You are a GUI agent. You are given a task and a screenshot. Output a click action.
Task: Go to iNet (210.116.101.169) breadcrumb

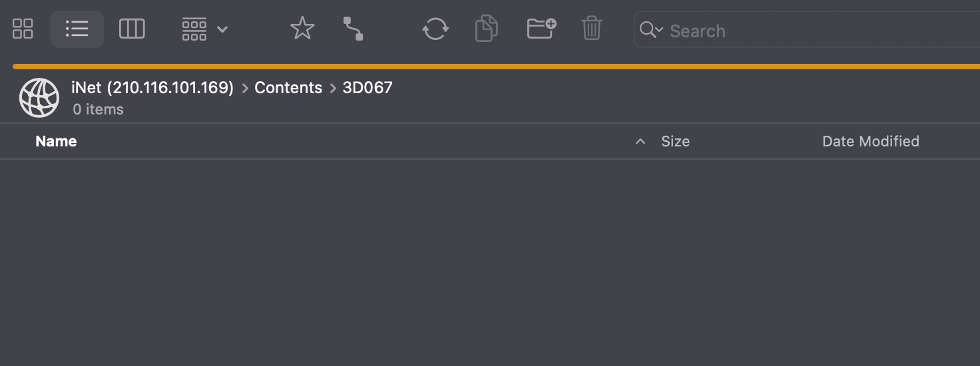pyautogui.click(x=152, y=87)
